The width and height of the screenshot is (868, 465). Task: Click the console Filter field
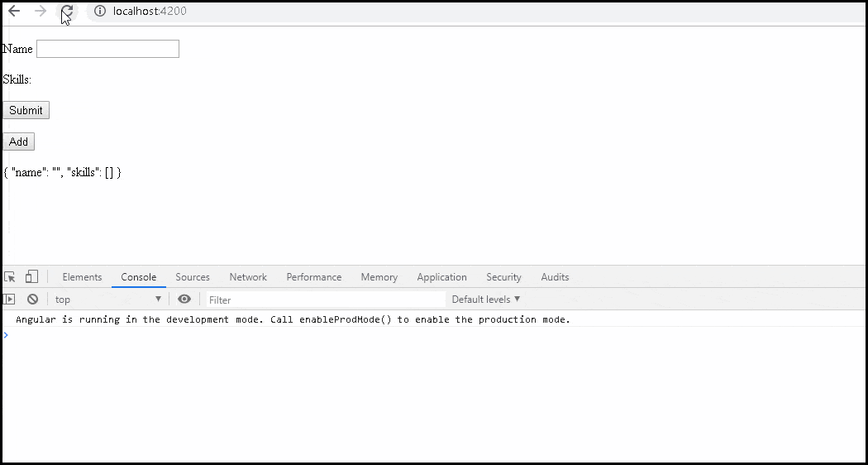click(x=324, y=300)
